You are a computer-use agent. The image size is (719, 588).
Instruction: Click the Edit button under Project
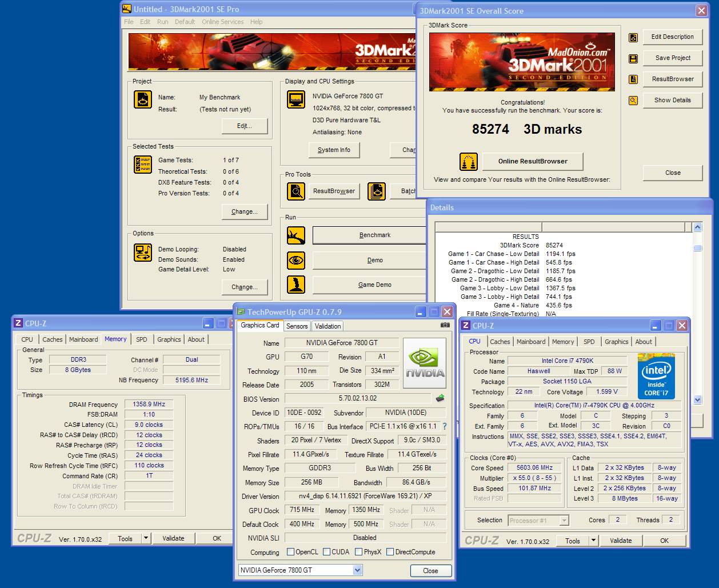tap(244, 126)
